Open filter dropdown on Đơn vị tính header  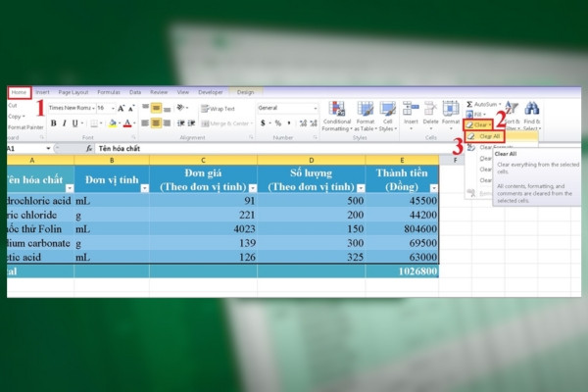(x=144, y=188)
